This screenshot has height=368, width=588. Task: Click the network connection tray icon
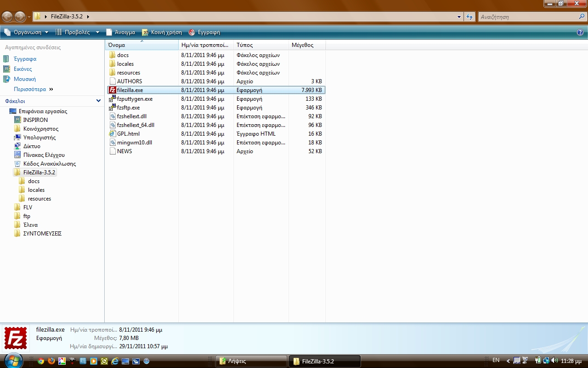[x=547, y=360]
